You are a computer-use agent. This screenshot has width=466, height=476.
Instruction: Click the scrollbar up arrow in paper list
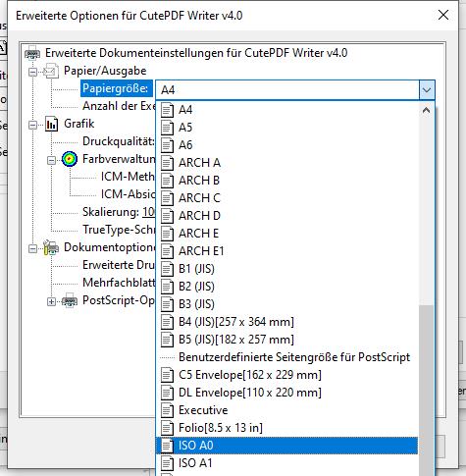pyautogui.click(x=426, y=110)
